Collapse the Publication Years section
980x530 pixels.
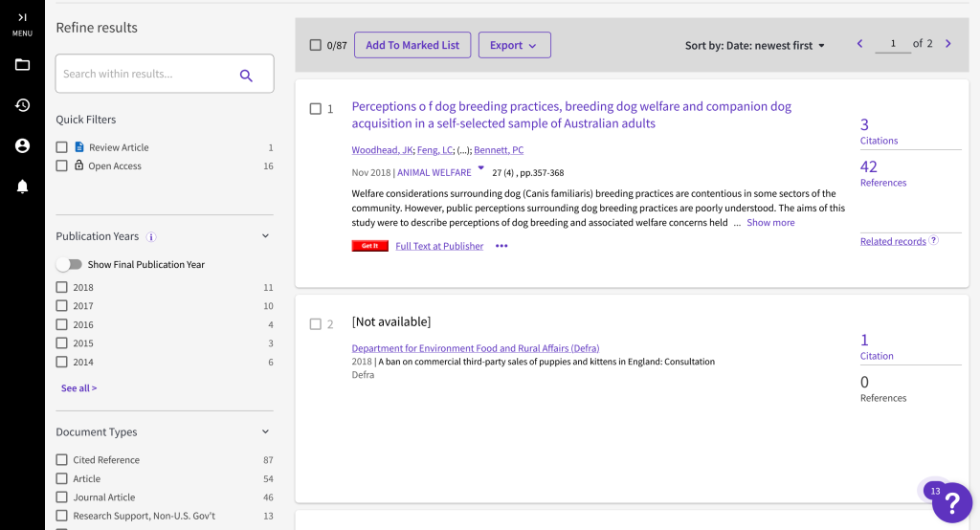pyautogui.click(x=265, y=236)
